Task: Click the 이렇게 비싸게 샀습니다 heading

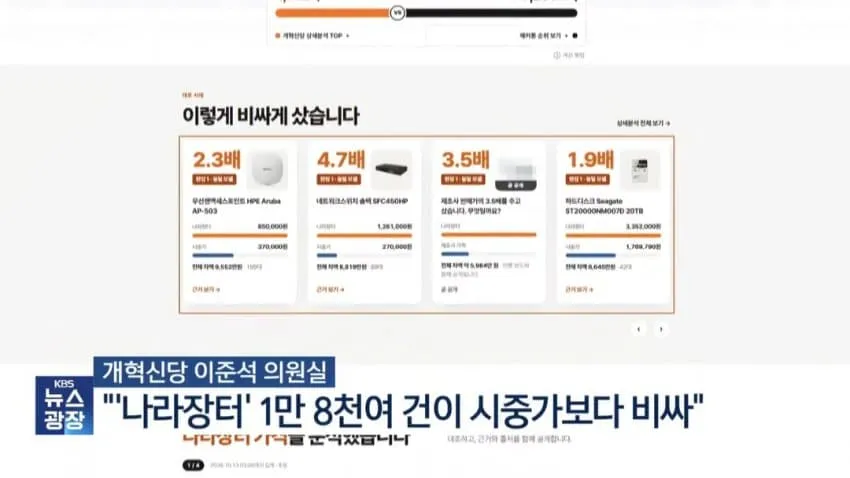Action: (271, 116)
